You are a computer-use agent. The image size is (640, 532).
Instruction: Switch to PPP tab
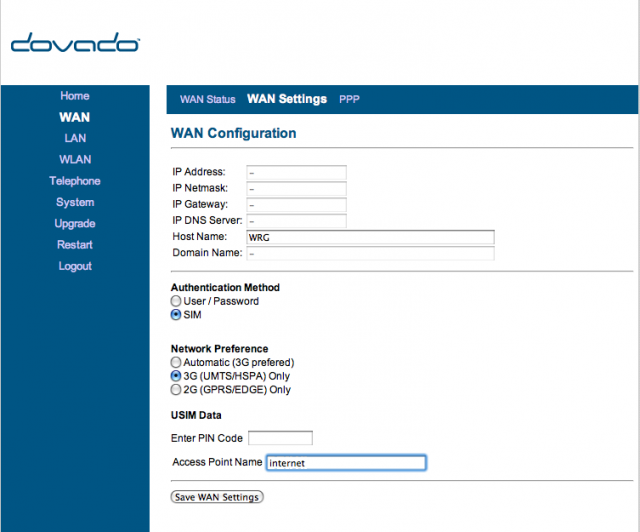point(349,100)
